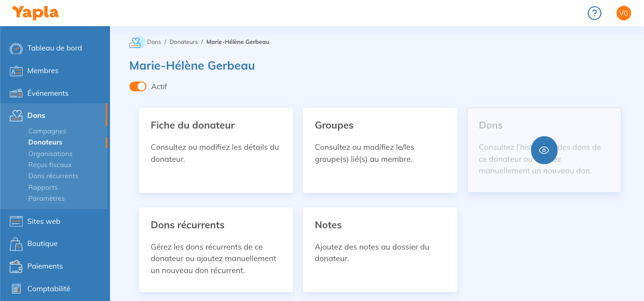
Task: Collapse the Dons section in sidebar
Action: [36, 115]
